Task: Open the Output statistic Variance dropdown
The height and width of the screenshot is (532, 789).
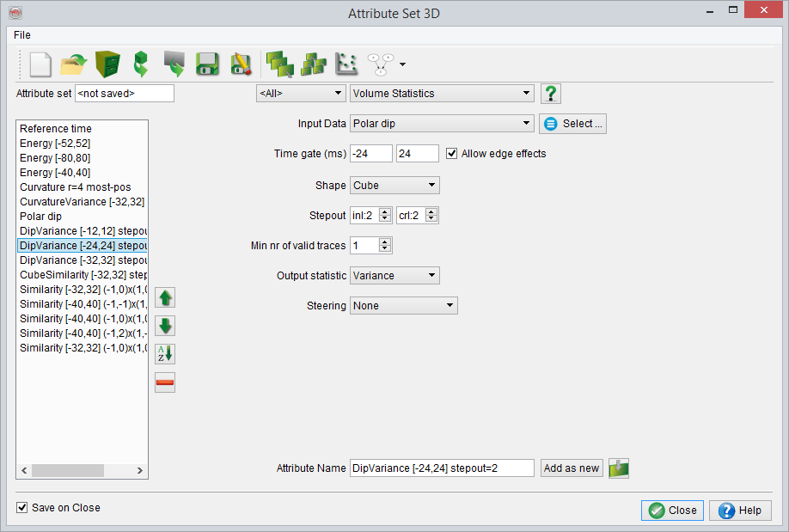Action: [394, 276]
